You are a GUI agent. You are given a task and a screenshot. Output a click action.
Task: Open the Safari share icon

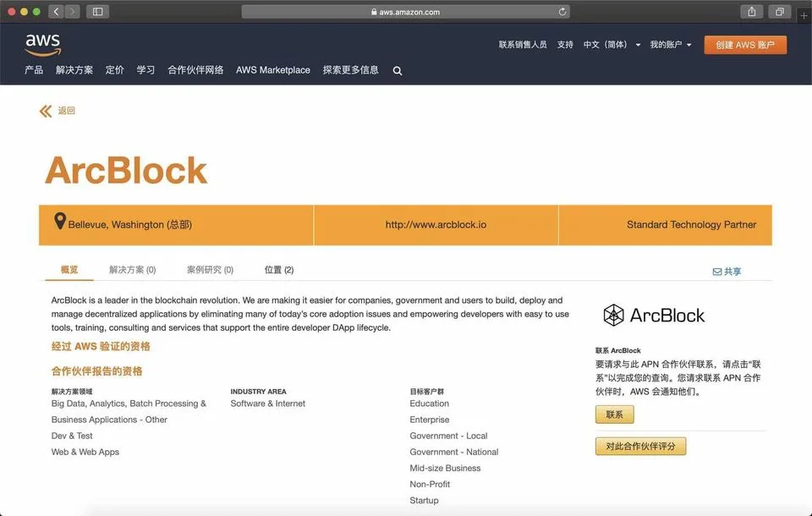pos(752,11)
